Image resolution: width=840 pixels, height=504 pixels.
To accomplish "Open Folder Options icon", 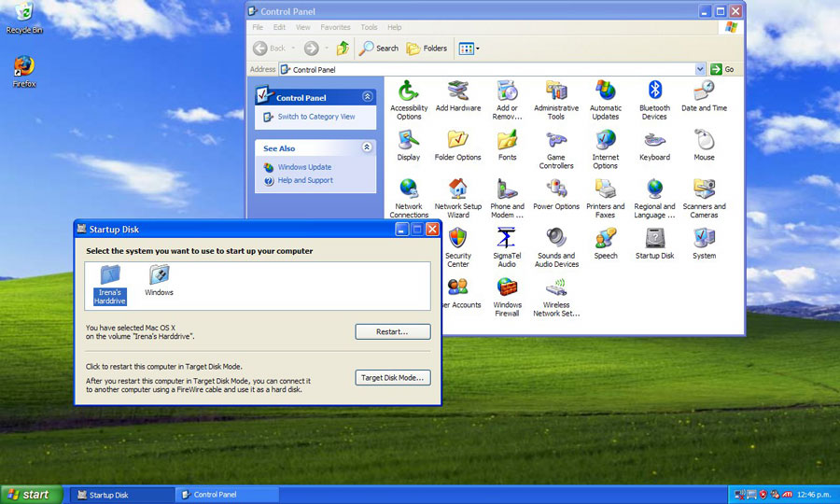I will [x=458, y=146].
